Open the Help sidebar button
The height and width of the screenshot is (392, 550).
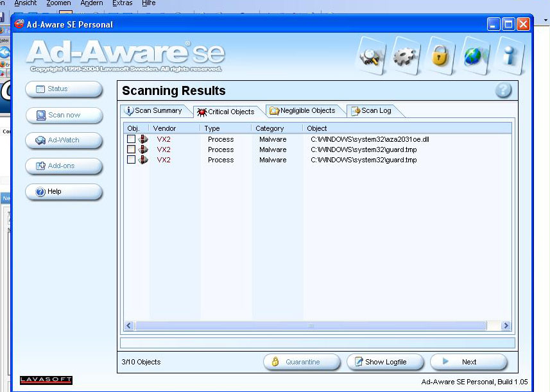(64, 191)
